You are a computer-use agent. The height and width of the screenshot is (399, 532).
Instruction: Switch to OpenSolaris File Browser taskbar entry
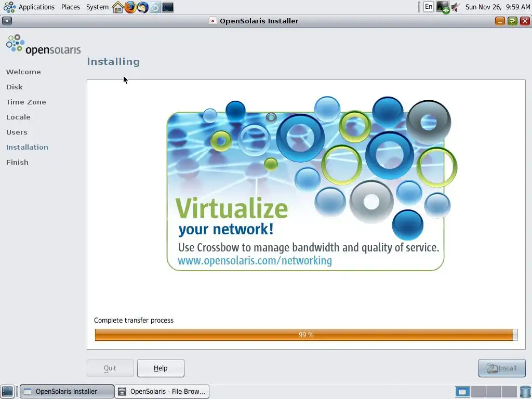click(162, 392)
